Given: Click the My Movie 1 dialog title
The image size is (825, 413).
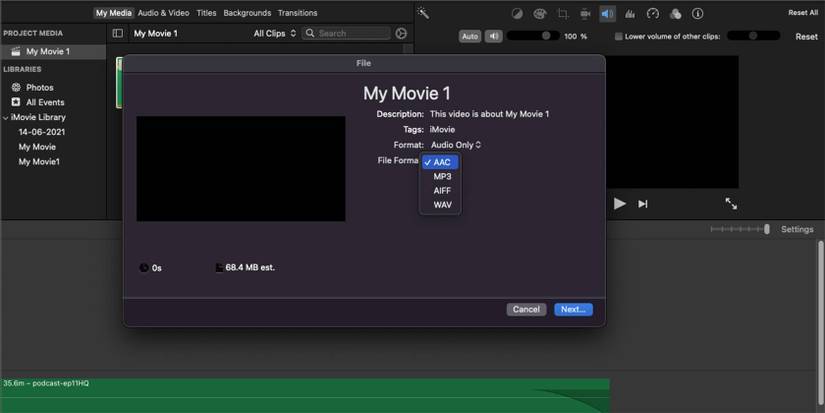Looking at the screenshot, I should click(x=407, y=93).
